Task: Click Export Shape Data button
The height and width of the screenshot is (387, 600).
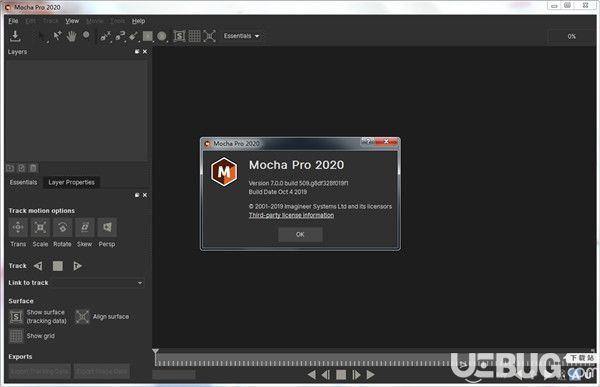Action: (102, 371)
